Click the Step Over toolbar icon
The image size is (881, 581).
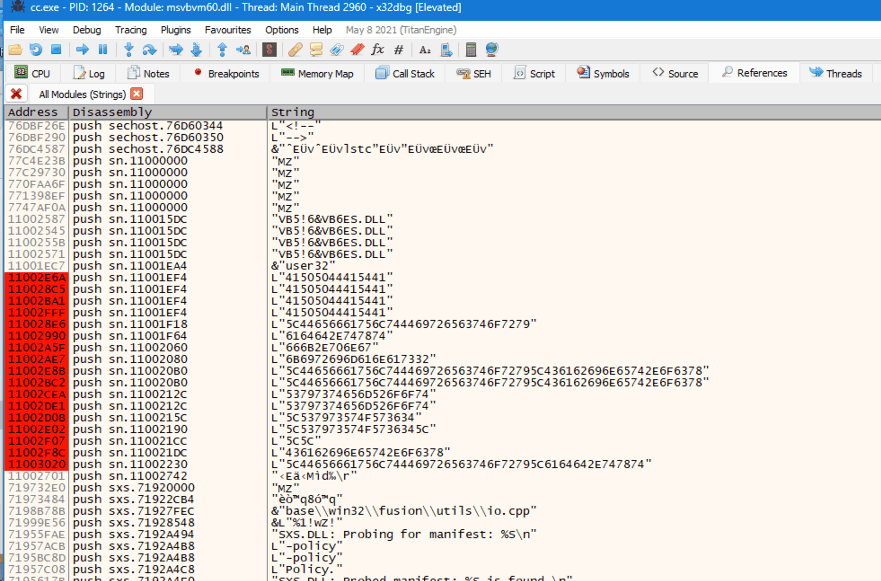[149, 49]
